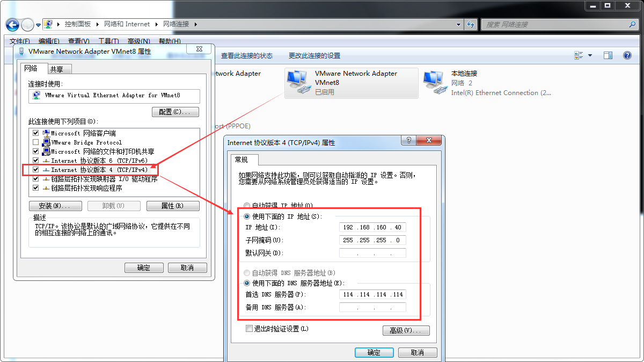This screenshot has height=362, width=644.
Task: Check 退出时验证设置 option
Action: pos(249,328)
